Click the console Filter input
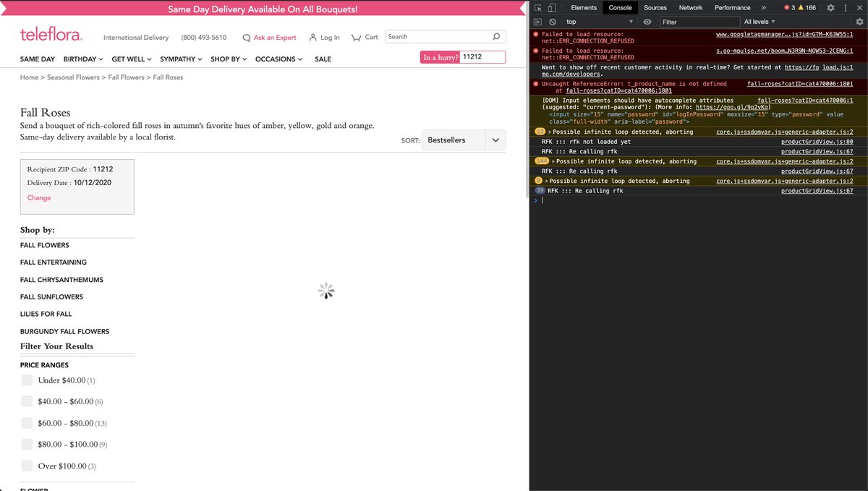The width and height of the screenshot is (868, 491). click(700, 22)
